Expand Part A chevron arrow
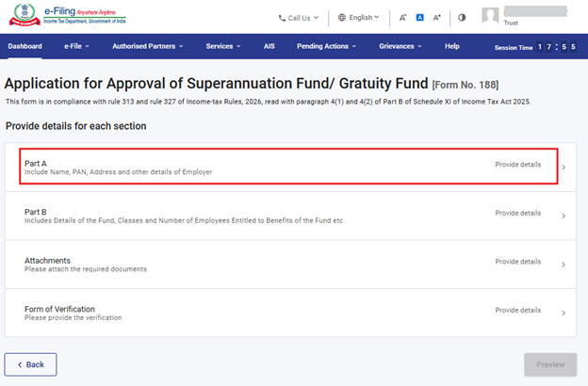Screen dimensions: 588x386 tap(563, 168)
